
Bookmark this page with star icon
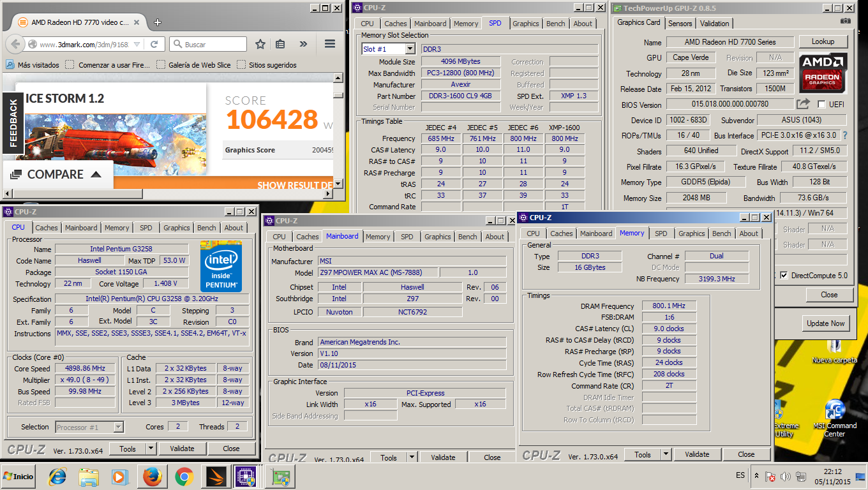click(260, 44)
